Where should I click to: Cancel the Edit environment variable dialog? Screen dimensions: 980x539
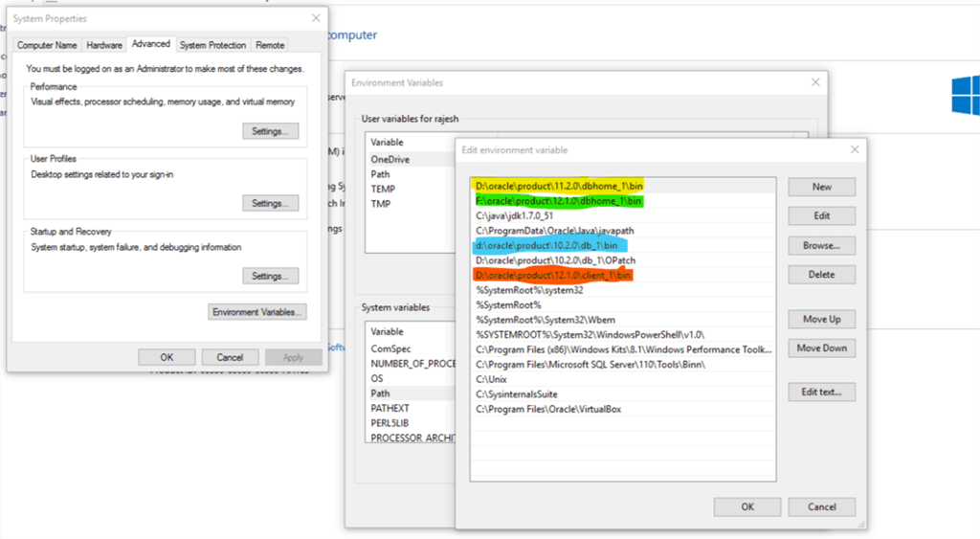point(821,507)
